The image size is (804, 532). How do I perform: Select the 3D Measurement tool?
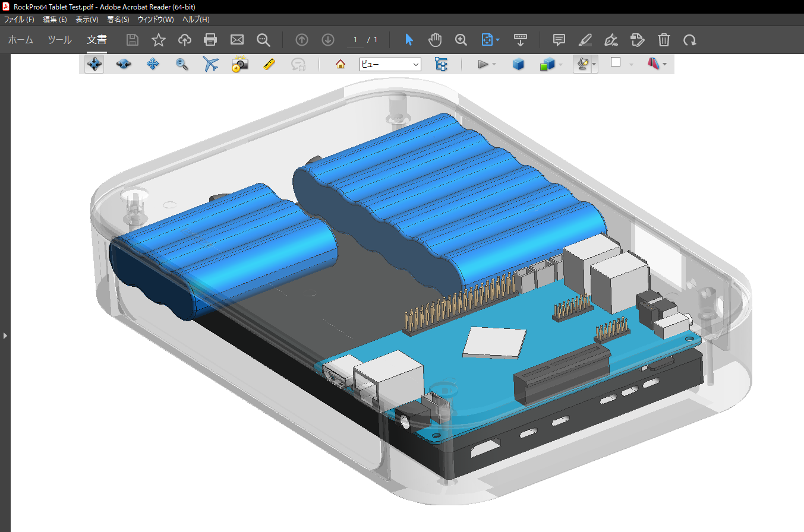[x=270, y=64]
